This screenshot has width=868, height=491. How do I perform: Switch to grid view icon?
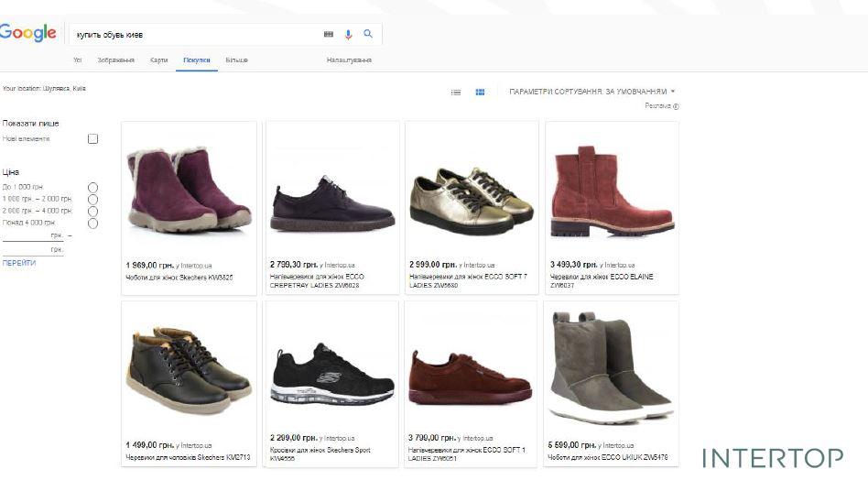pos(480,92)
